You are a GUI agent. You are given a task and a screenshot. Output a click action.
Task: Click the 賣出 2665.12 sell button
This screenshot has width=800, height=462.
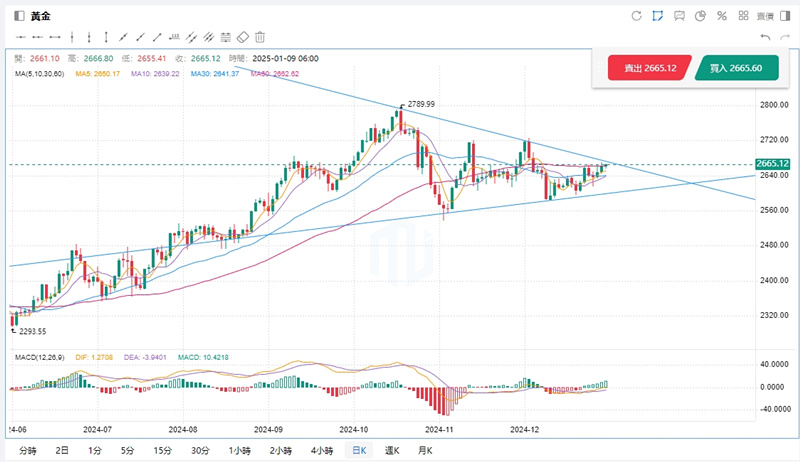[x=650, y=68]
